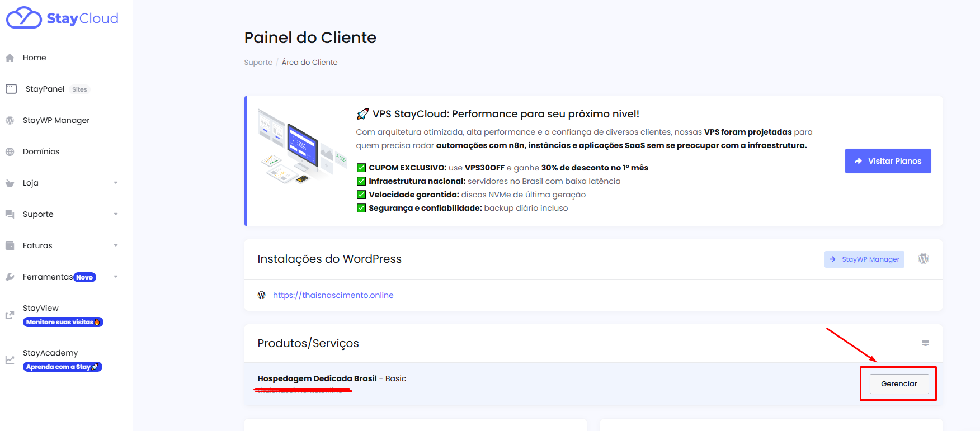Click the Ferramentas wrench icon
The width and height of the screenshot is (980, 431).
10,277
